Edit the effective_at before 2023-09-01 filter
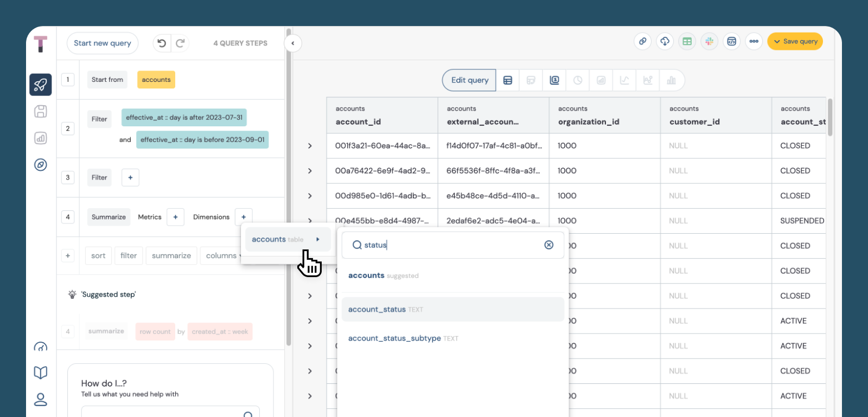This screenshot has height=417, width=868. click(202, 140)
